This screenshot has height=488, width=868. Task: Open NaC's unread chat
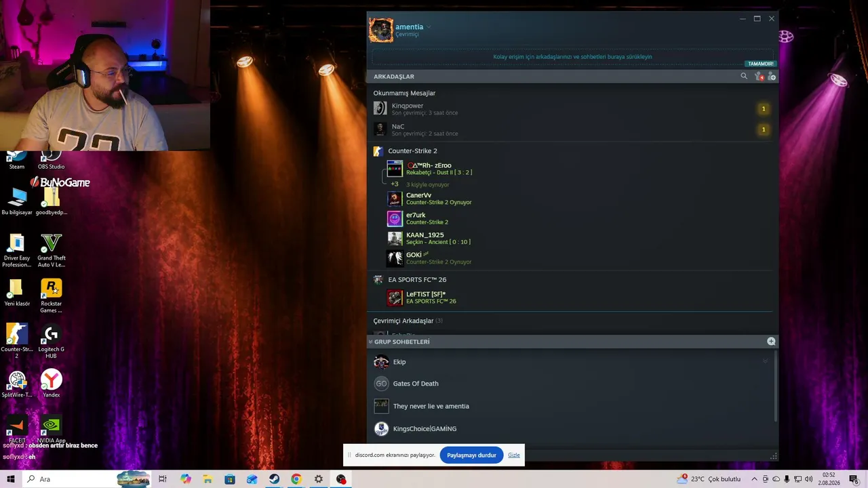(572, 129)
